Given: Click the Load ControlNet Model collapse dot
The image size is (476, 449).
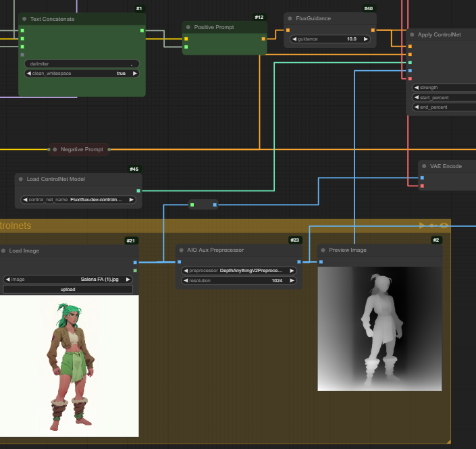Looking at the screenshot, I should 21,179.
